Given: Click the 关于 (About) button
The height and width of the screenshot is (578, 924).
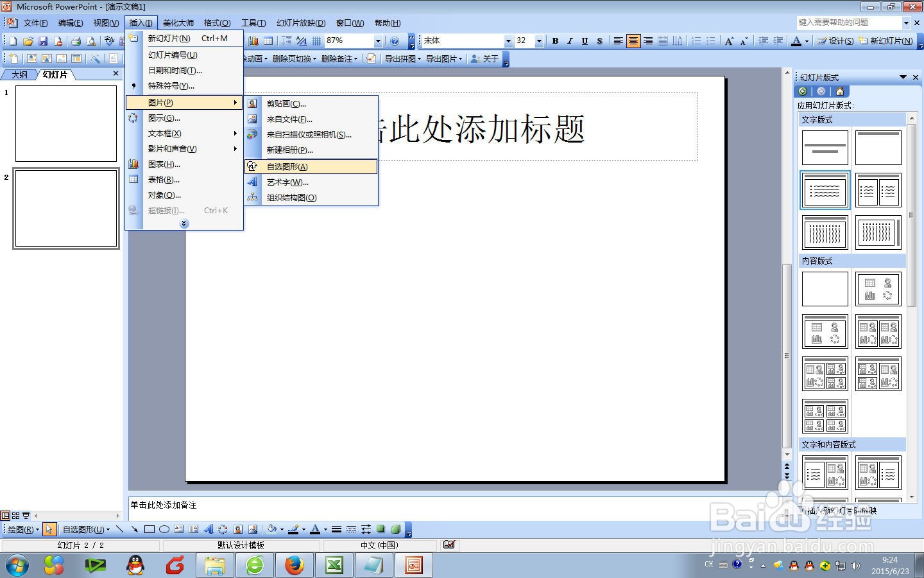Looking at the screenshot, I should (484, 58).
